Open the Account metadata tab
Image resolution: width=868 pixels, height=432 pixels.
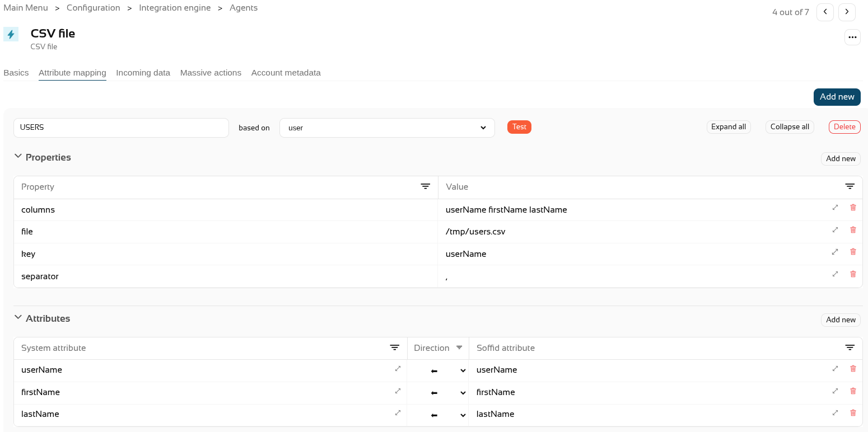tap(286, 73)
